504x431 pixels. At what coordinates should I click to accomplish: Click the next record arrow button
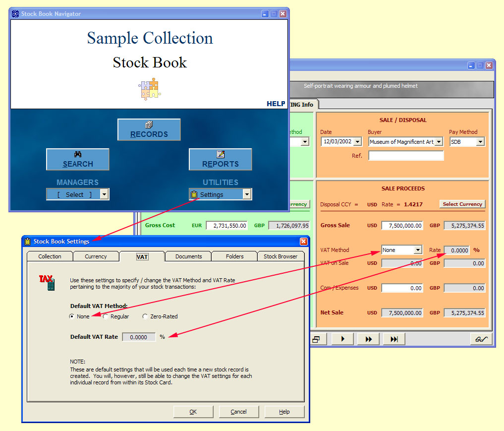[x=342, y=339]
